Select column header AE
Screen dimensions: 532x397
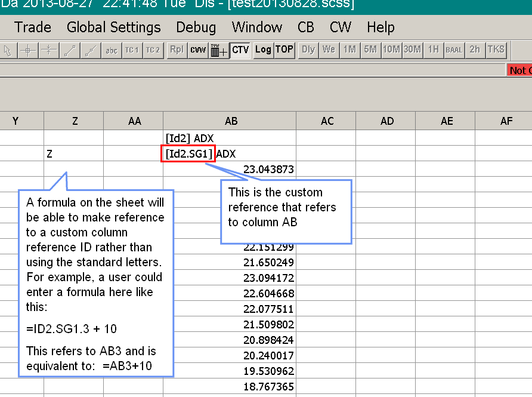(446, 121)
